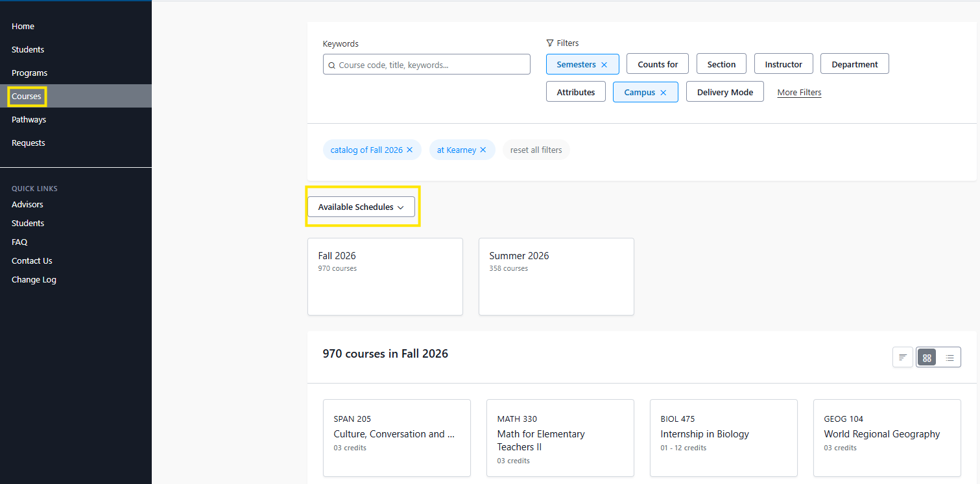This screenshot has width=980, height=484.
Task: Open BIOL 475 Internship in Biology card
Action: tap(724, 438)
